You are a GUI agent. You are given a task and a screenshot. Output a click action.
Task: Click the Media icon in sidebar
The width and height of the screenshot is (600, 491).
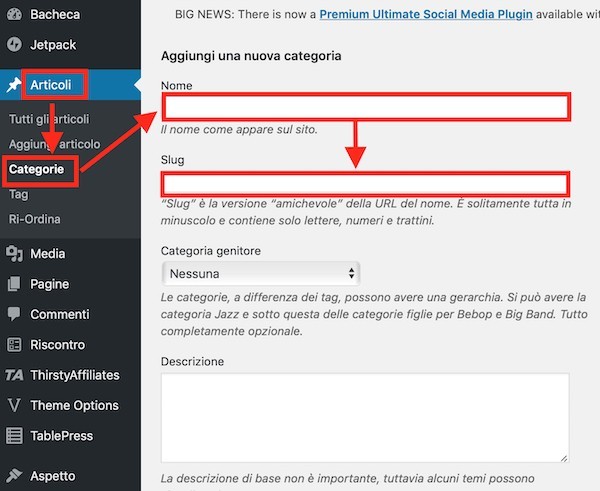pyautogui.click(x=15, y=253)
